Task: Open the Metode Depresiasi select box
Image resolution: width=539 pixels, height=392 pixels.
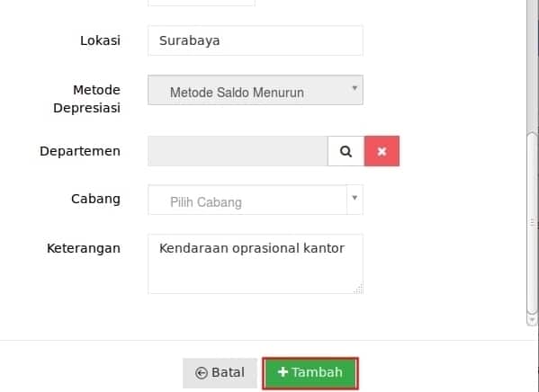Action: coord(256,90)
